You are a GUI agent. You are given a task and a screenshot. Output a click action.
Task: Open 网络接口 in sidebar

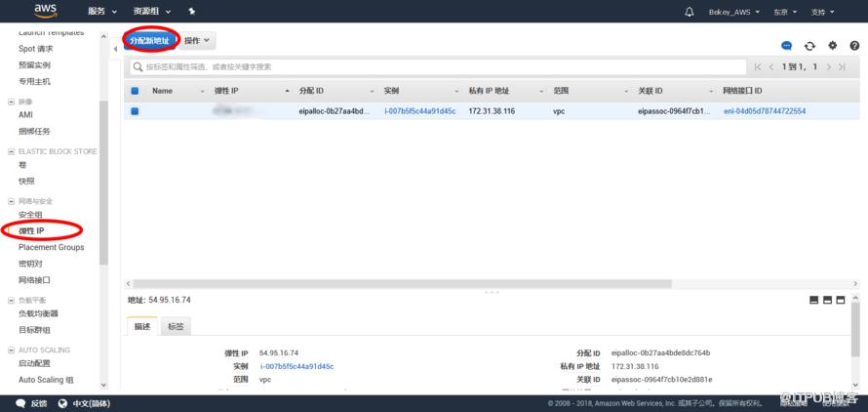pyautogui.click(x=34, y=280)
